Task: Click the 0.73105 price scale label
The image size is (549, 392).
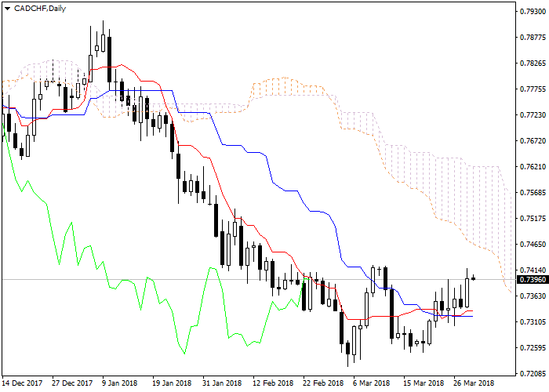Action: click(533, 322)
